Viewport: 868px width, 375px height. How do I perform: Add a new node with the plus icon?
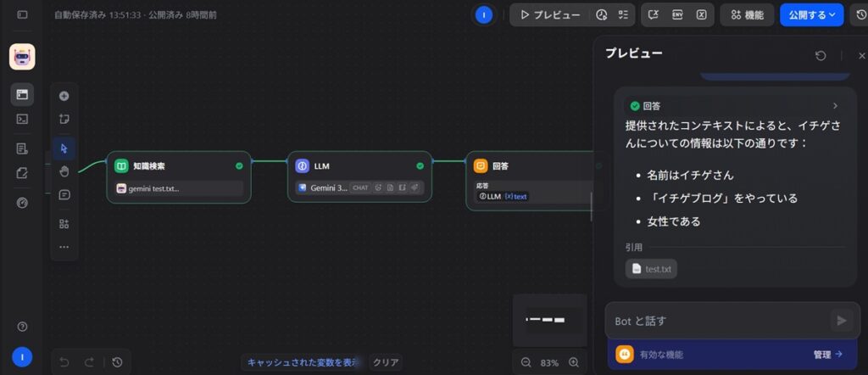click(64, 96)
